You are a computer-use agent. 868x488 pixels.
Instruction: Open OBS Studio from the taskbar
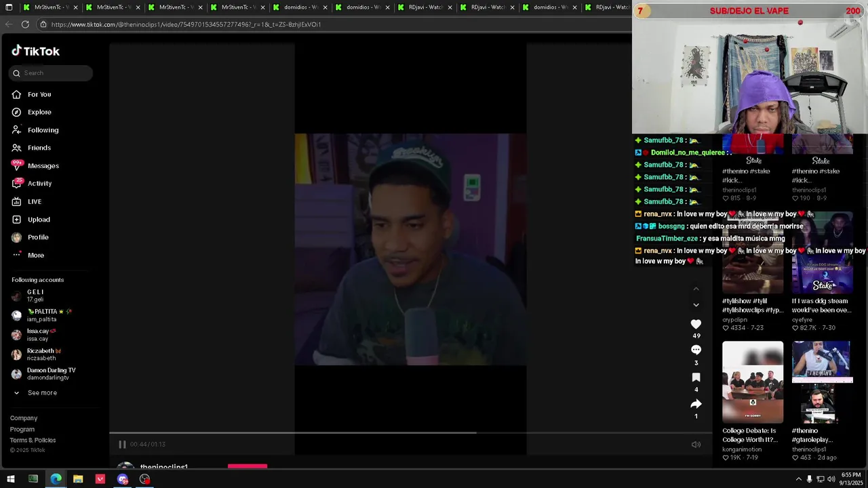(144, 479)
